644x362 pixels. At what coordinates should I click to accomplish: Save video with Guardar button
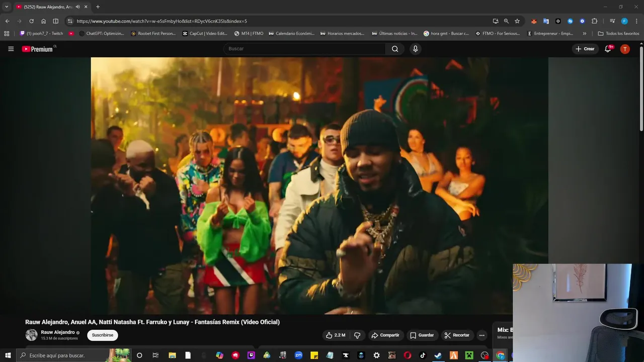(422, 335)
